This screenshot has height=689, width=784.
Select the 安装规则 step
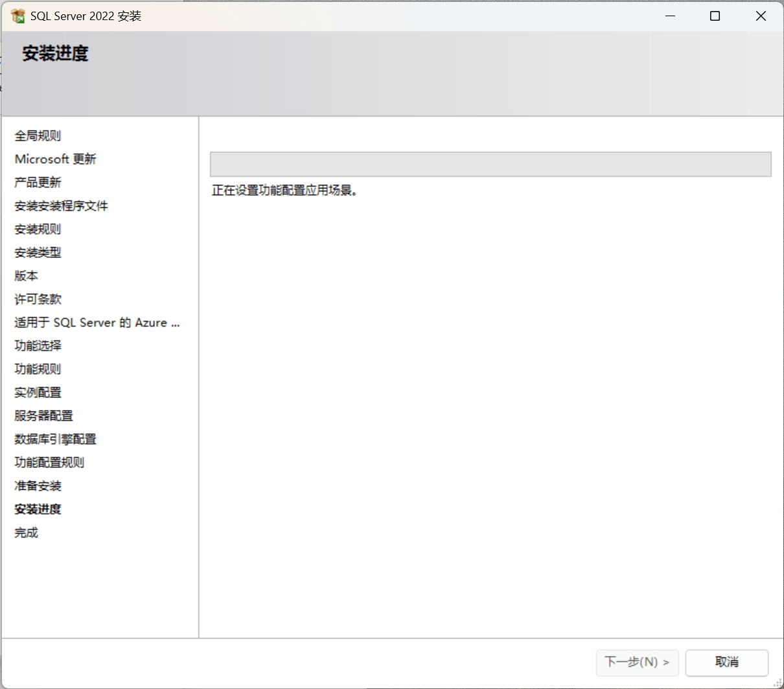coord(38,229)
